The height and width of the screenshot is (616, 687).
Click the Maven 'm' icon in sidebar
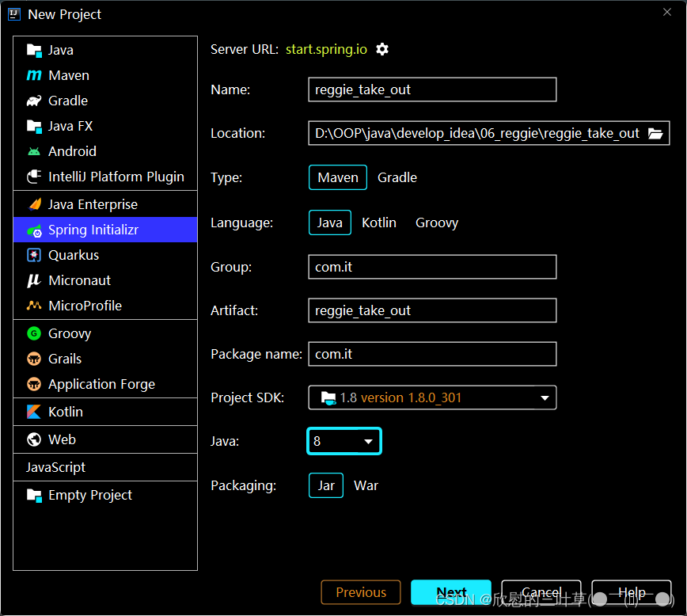pyautogui.click(x=34, y=75)
